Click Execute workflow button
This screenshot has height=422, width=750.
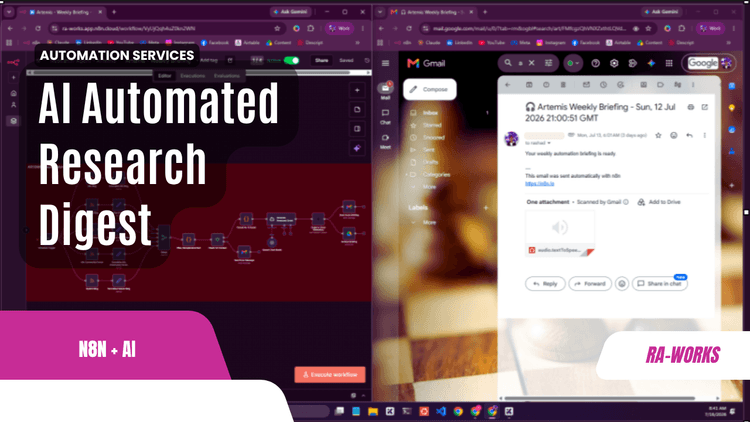click(330, 375)
